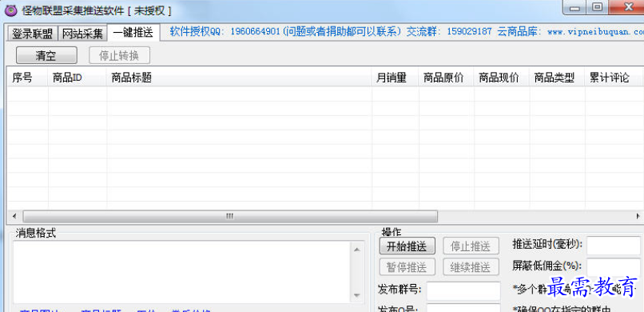Click the 继续推送 button

pos(471,267)
